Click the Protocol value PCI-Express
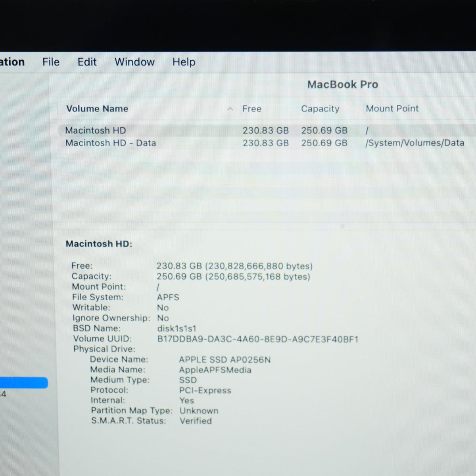 [205, 390]
